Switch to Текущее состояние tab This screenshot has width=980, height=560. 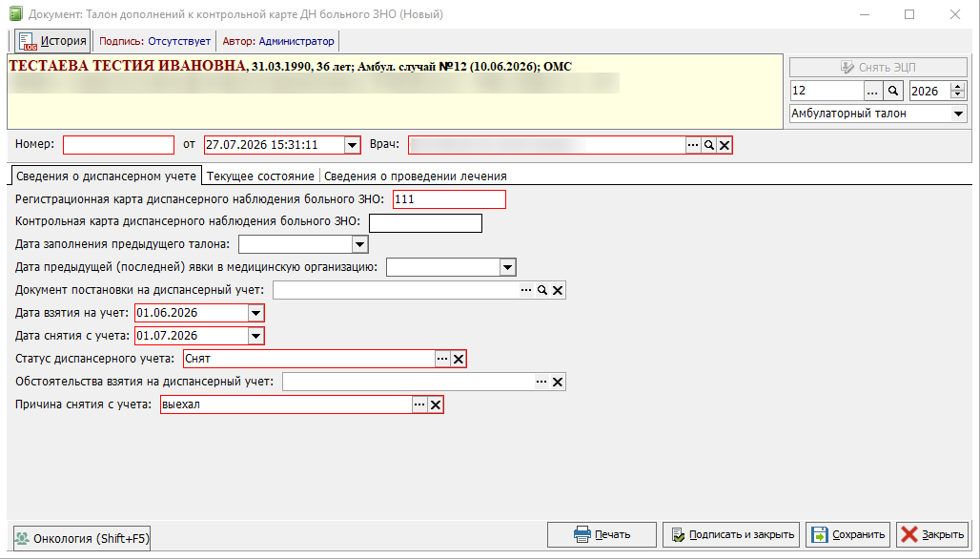(x=260, y=176)
